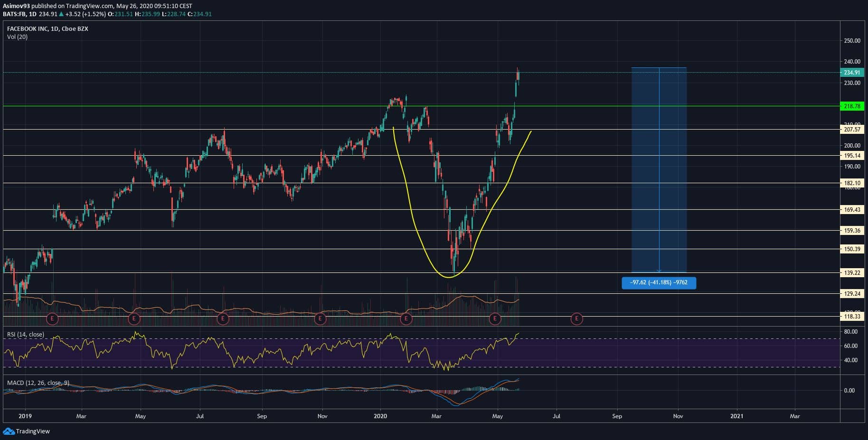Select the 139.22 horizontal line price label
The height and width of the screenshot is (440, 868).
pos(852,272)
